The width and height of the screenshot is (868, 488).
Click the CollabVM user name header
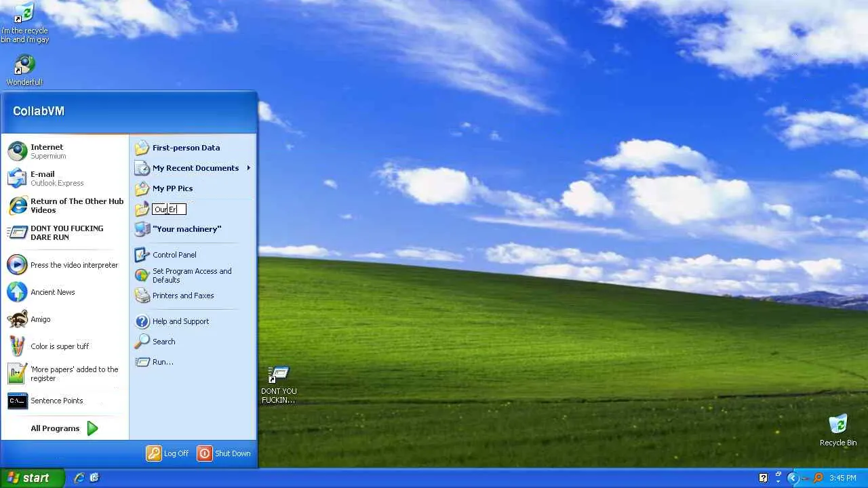(39, 111)
